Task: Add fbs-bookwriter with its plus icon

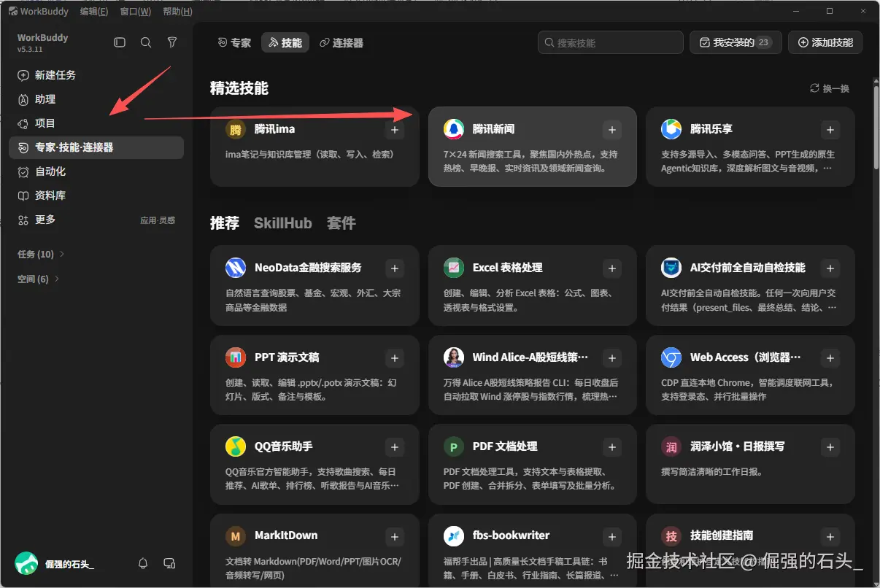Action: click(612, 537)
